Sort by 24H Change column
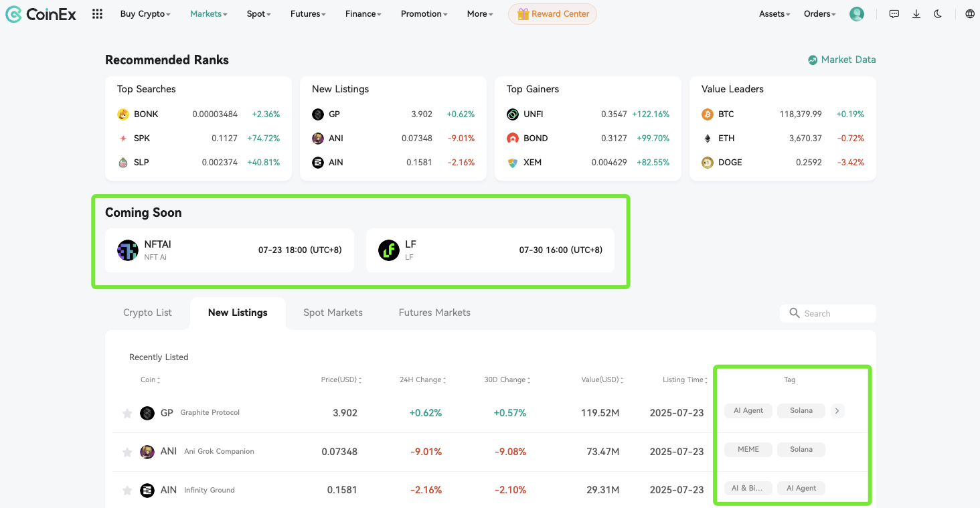 (x=423, y=380)
